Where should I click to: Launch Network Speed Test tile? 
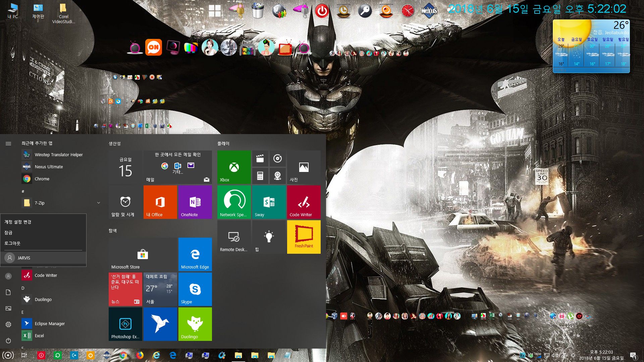tap(234, 202)
